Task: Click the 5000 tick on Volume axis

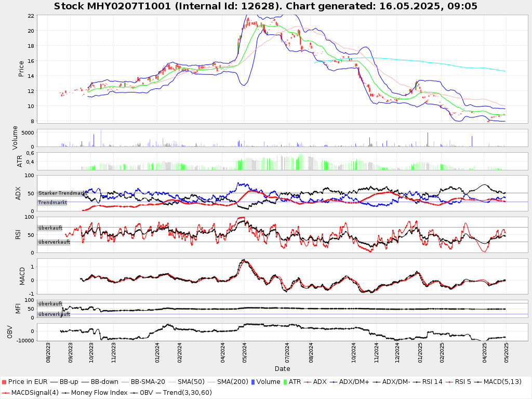Action: [28, 132]
